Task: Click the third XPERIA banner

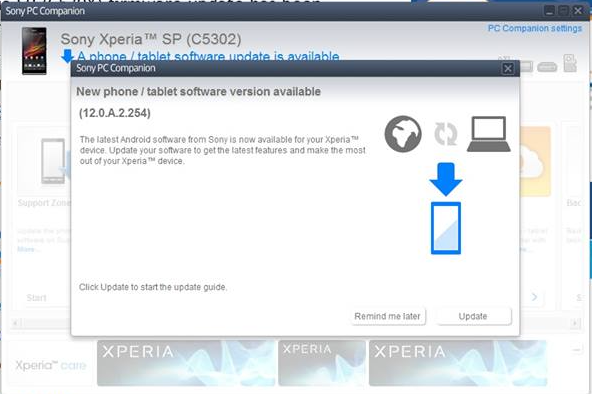Action: tap(458, 363)
